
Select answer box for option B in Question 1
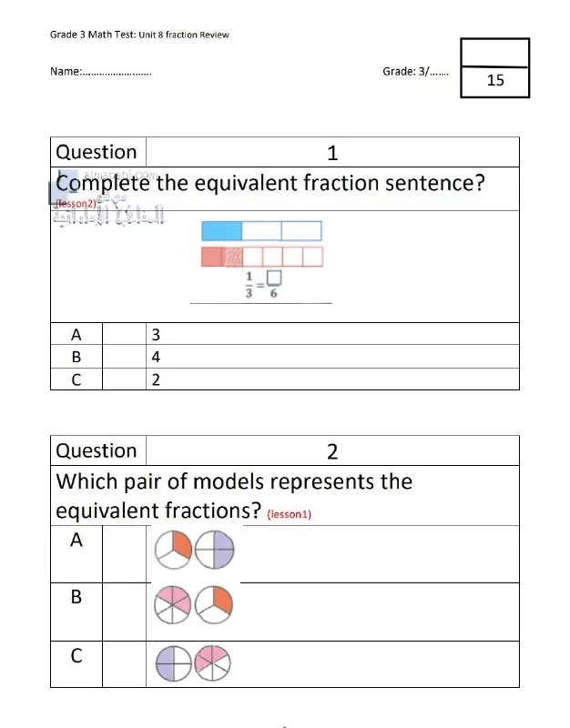[x=124, y=357]
